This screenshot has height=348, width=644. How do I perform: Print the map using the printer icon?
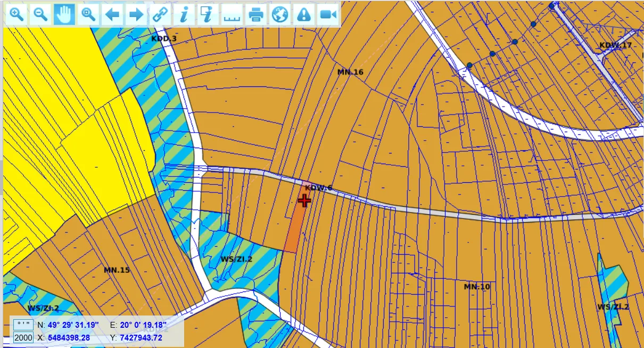pyautogui.click(x=256, y=14)
